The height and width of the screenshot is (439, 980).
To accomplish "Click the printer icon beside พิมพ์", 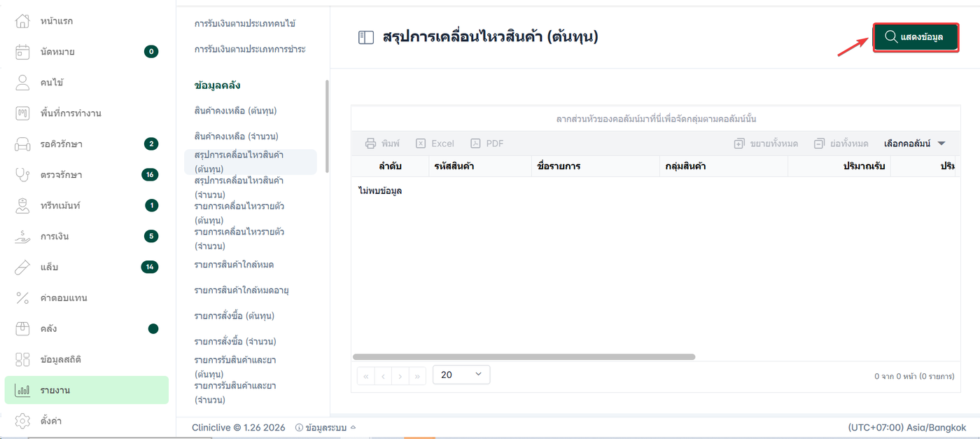I will 371,144.
